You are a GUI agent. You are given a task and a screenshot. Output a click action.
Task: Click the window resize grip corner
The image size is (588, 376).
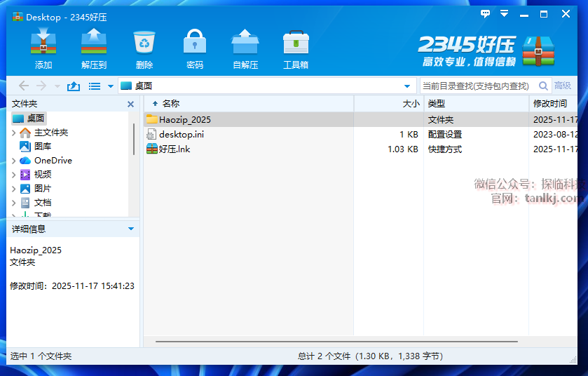[573, 359]
